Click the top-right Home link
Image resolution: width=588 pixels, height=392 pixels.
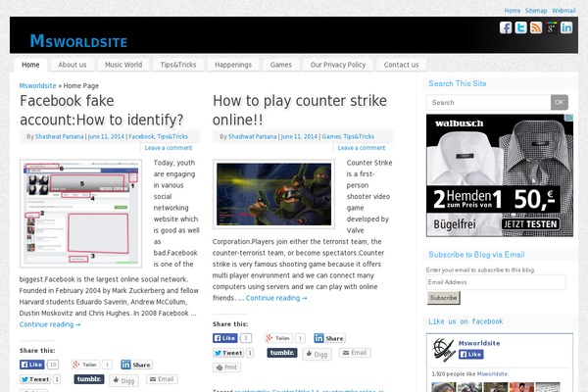tap(513, 11)
